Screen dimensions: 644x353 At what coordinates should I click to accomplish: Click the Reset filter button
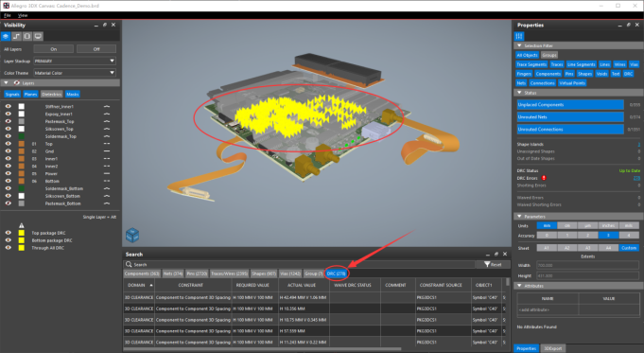click(493, 265)
